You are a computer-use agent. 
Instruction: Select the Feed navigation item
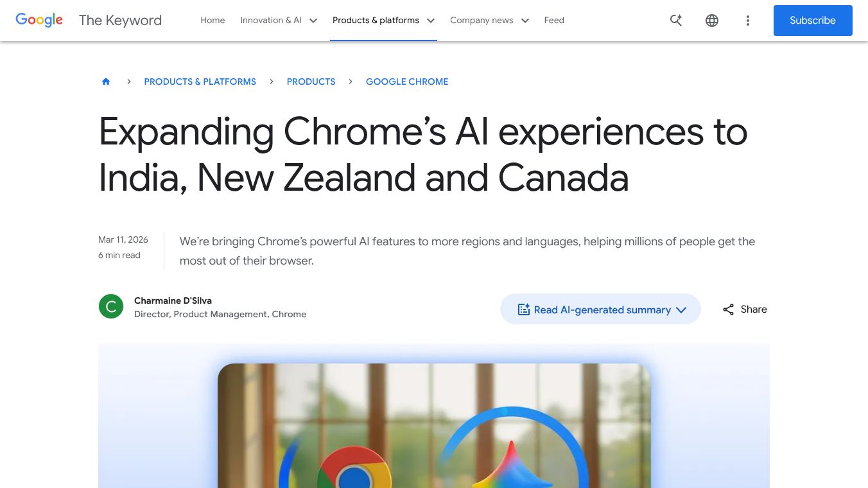pyautogui.click(x=554, y=20)
